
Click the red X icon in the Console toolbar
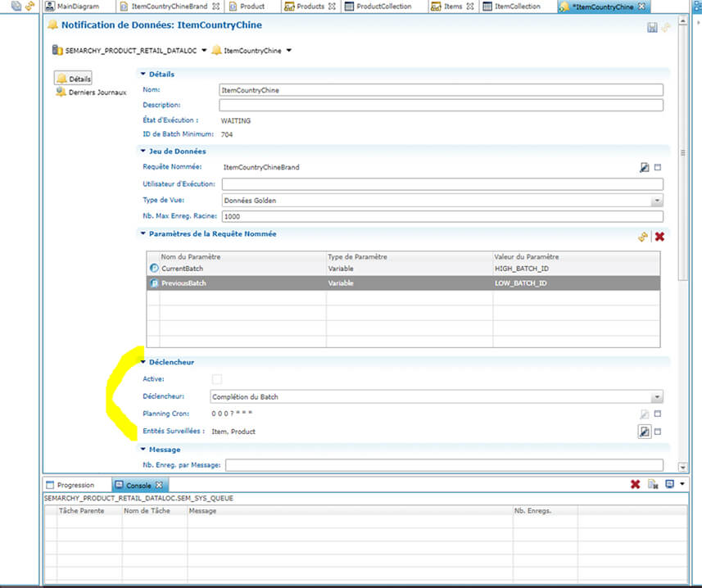tap(635, 485)
